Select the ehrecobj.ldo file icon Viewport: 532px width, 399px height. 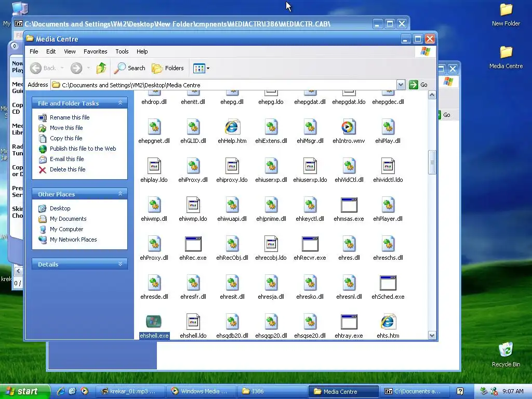[271, 244]
